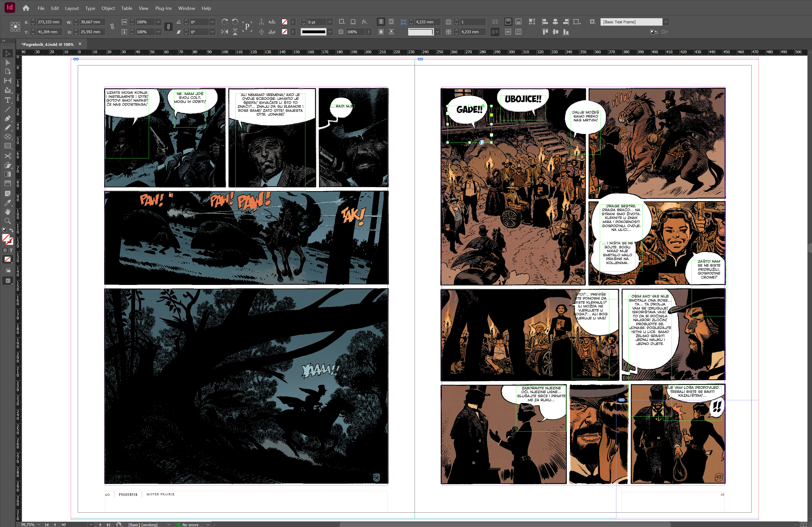Close the Pogrebnik_4.indd document tab

80,44
